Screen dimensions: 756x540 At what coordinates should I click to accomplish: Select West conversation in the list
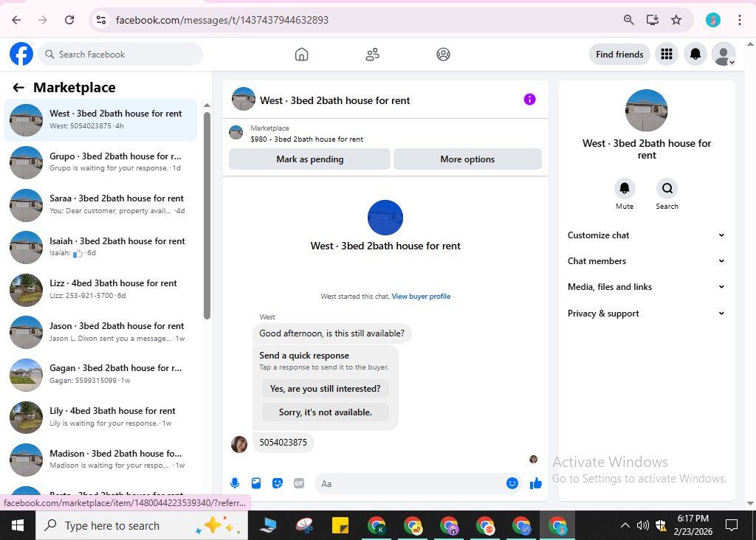(x=100, y=120)
